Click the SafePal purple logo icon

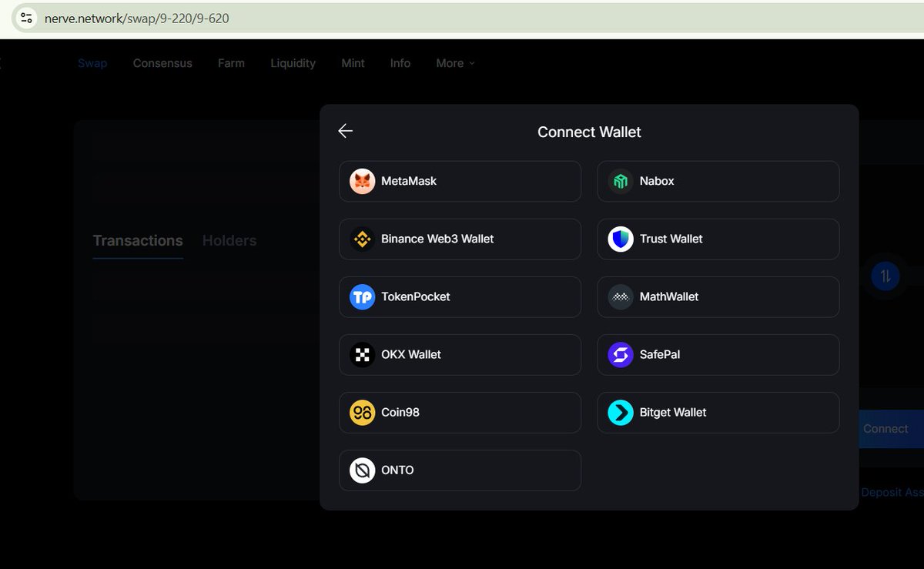(x=621, y=354)
